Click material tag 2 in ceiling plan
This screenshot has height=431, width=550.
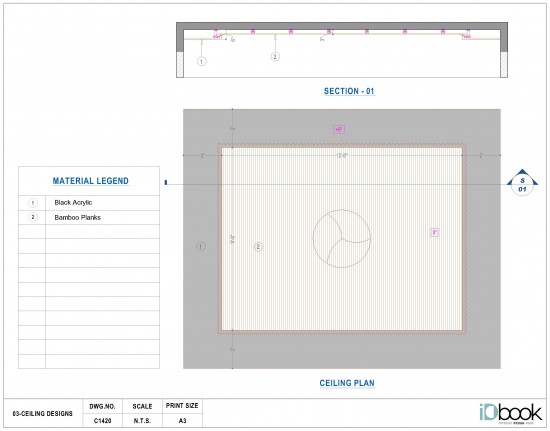click(x=258, y=247)
